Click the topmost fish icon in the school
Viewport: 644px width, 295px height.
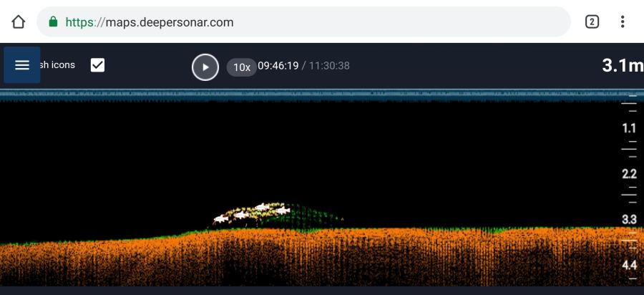pyautogui.click(x=263, y=207)
